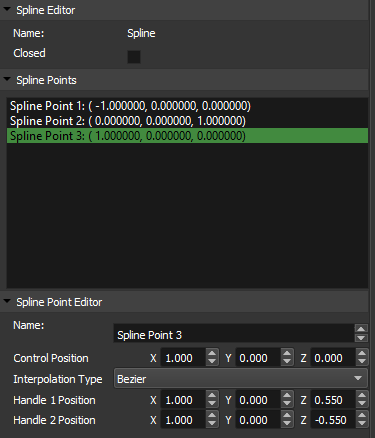Decrease Handle 2 Position Z value
The image size is (375, 438).
[362, 423]
